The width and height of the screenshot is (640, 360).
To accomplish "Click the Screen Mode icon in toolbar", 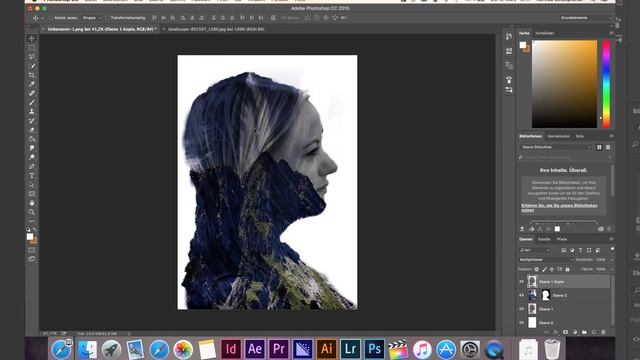I will [x=32, y=259].
